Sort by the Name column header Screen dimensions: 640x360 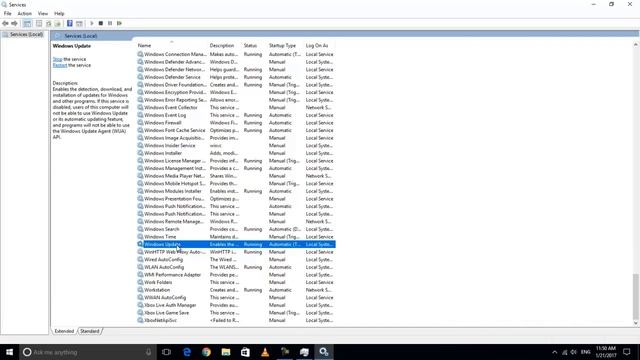point(171,46)
